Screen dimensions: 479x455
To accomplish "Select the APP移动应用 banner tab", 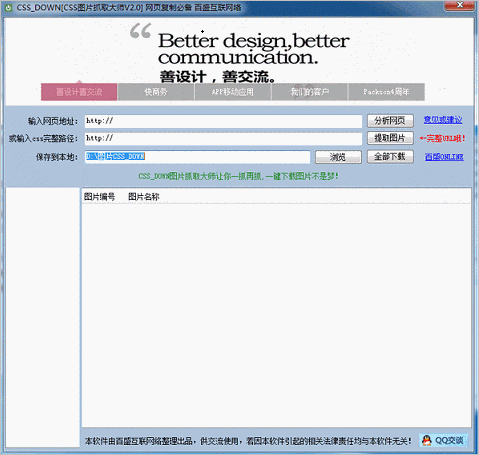I will pos(233,92).
